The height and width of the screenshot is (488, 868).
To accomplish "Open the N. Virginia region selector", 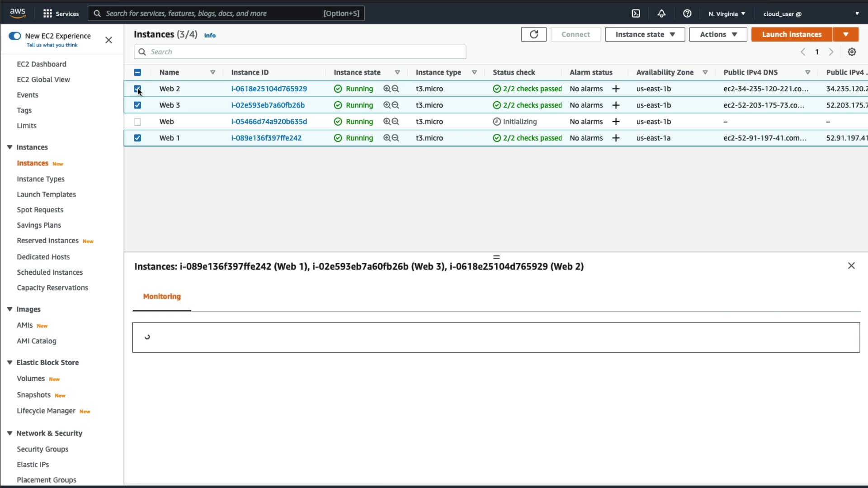I will tap(726, 14).
